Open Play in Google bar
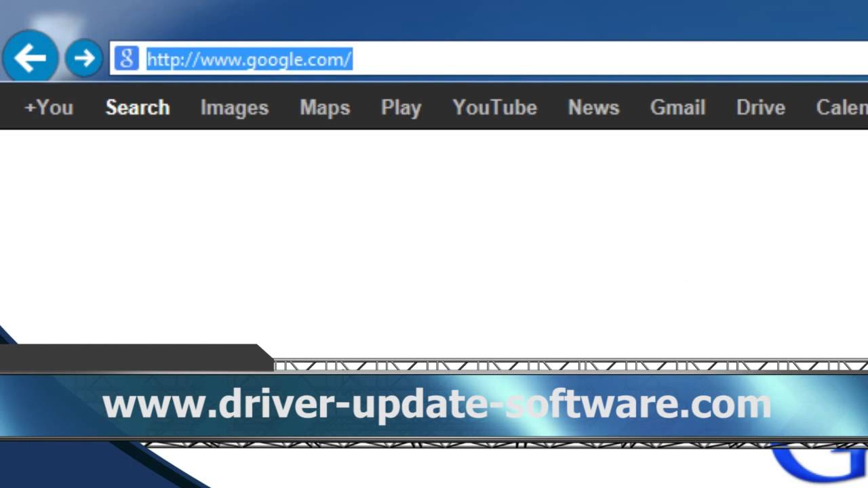Screen dimensions: 868x488 [x=401, y=108]
